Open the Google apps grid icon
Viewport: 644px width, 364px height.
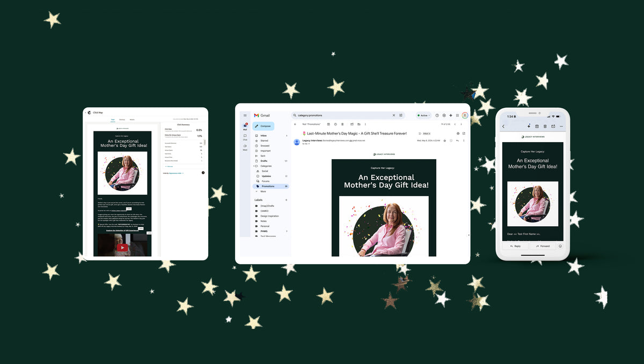(457, 115)
